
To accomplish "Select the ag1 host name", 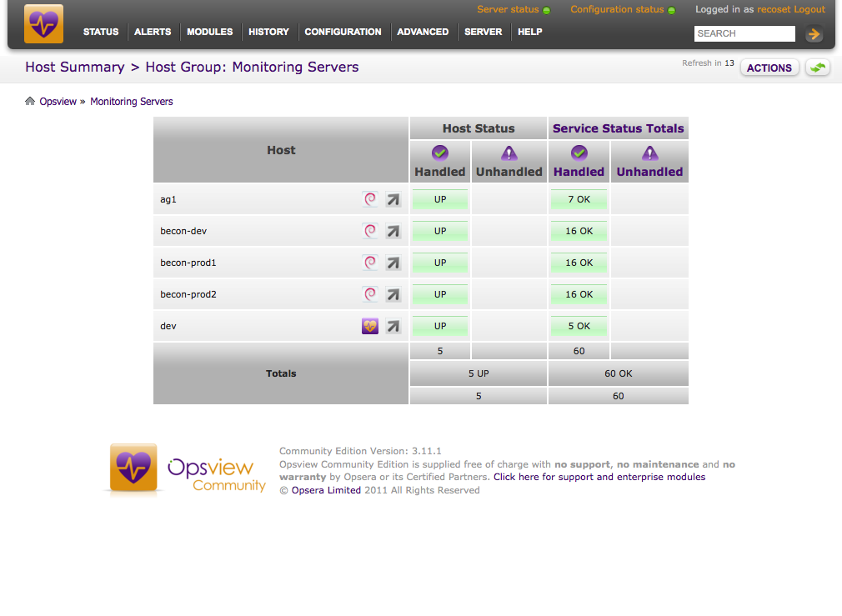I will (x=168, y=199).
